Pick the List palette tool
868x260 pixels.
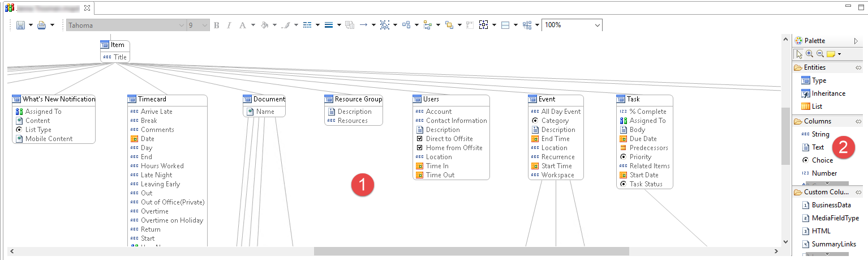(x=812, y=106)
